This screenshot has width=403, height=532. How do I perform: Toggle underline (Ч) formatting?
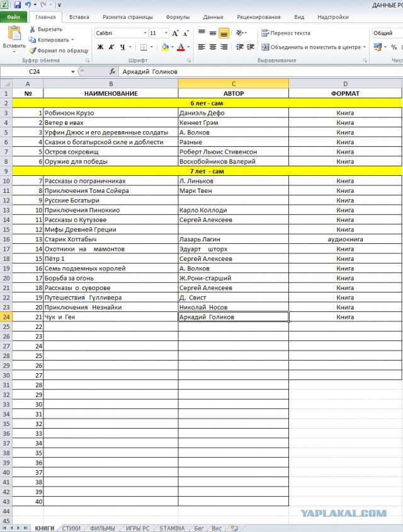point(122,47)
